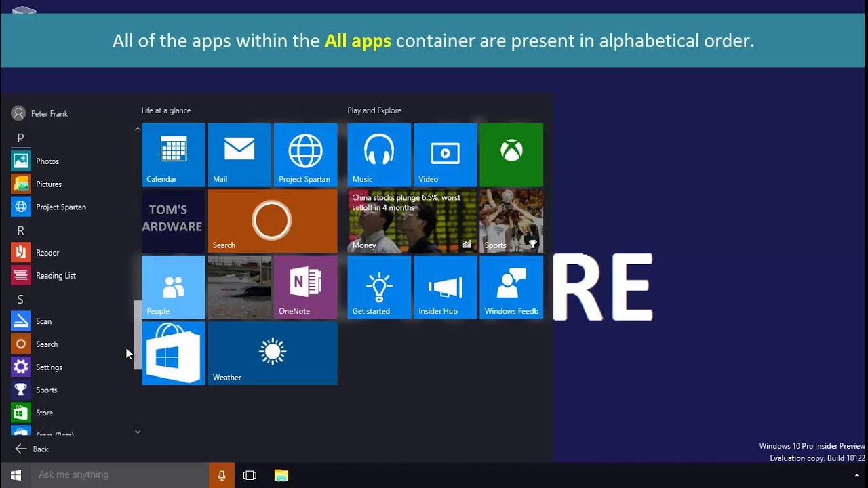Open the People tile
This screenshot has height=488, width=868.
pyautogui.click(x=174, y=287)
